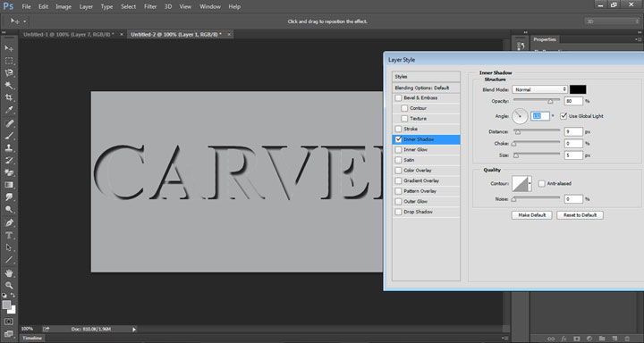This screenshot has width=644, height=343.
Task: Enable the Drop Shadow checkbox
Action: [398, 212]
